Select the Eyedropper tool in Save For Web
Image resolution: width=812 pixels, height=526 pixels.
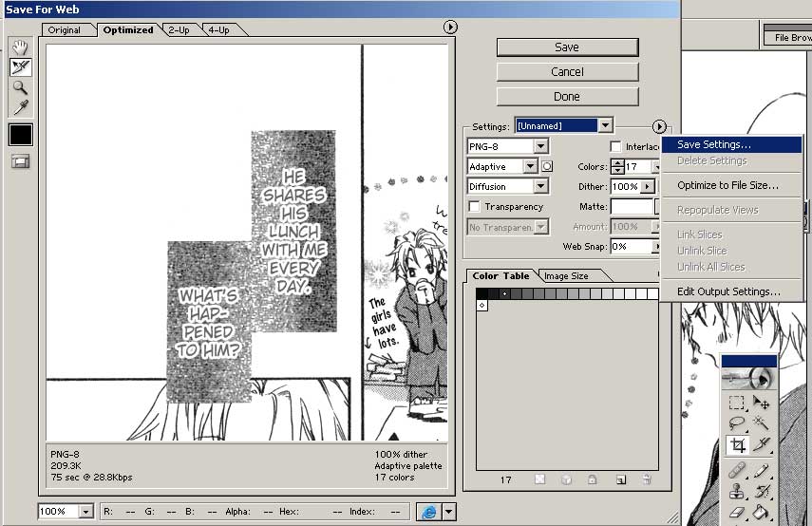20,107
